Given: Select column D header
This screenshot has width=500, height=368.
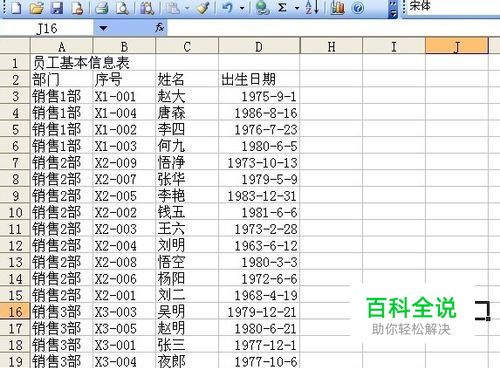Looking at the screenshot, I should (259, 46).
